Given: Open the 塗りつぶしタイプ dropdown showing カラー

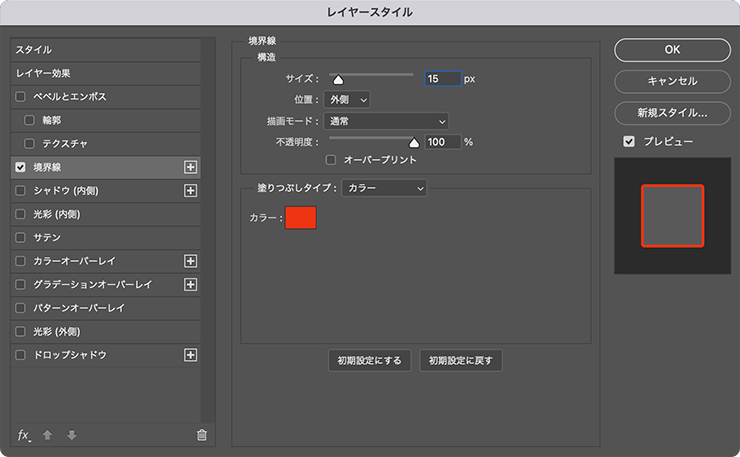Looking at the screenshot, I should click(x=384, y=188).
